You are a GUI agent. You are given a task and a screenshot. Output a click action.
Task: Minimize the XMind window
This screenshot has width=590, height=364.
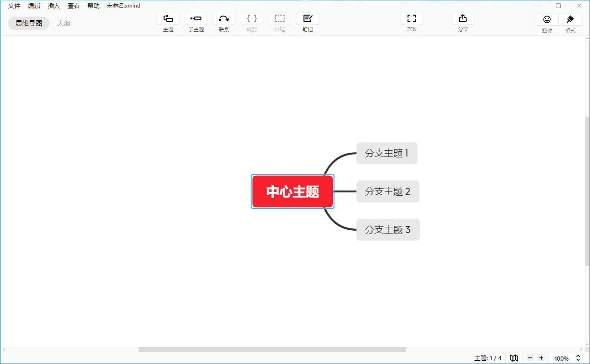[538, 6]
